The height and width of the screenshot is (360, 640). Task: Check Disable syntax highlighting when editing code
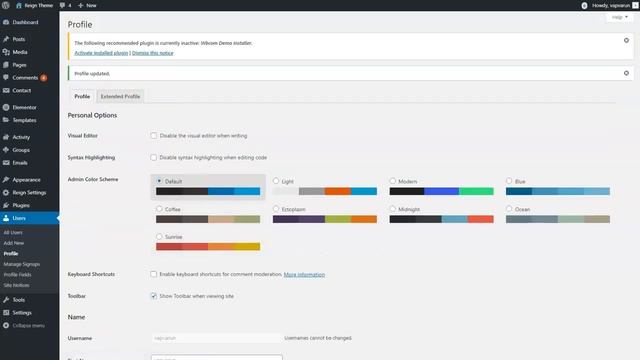coord(153,157)
